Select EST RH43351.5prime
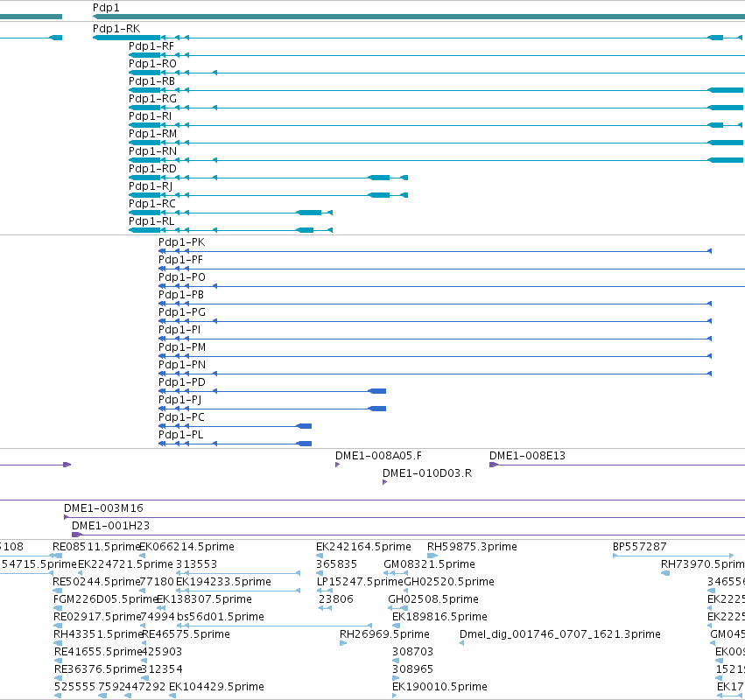The height and width of the screenshot is (700, 745). click(x=98, y=635)
